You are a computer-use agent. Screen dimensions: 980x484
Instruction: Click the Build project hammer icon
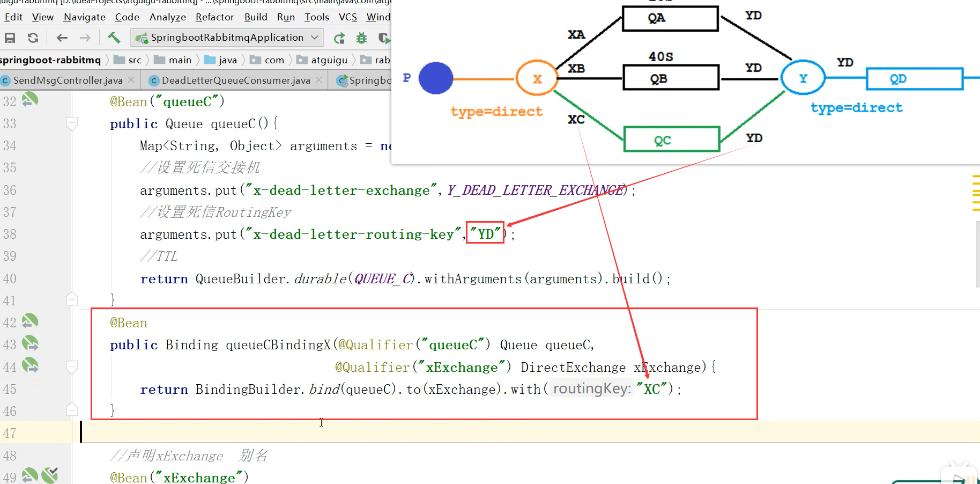[114, 38]
